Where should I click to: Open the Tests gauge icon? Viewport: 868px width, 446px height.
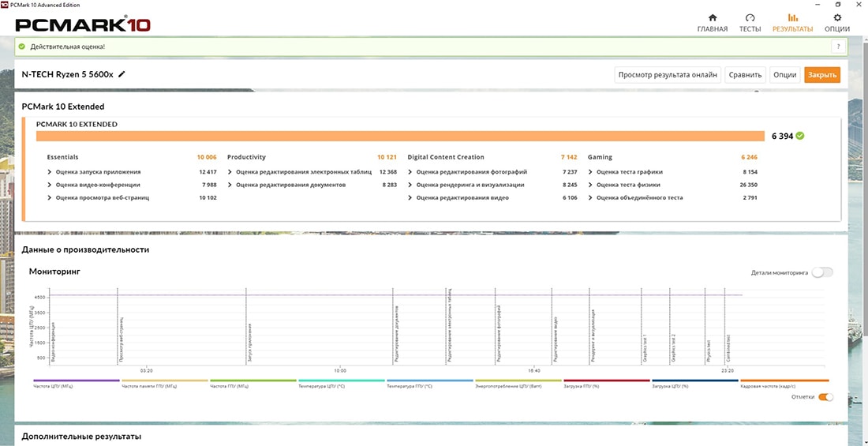[750, 18]
